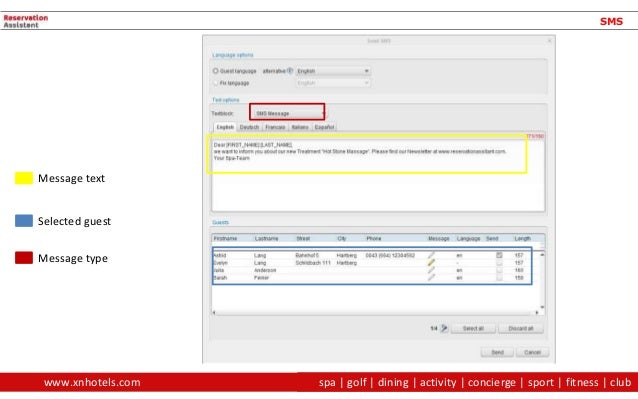This screenshot has height=399, width=638.
Task: Click the guest table scroll-down arrow
Action: tap(542, 307)
